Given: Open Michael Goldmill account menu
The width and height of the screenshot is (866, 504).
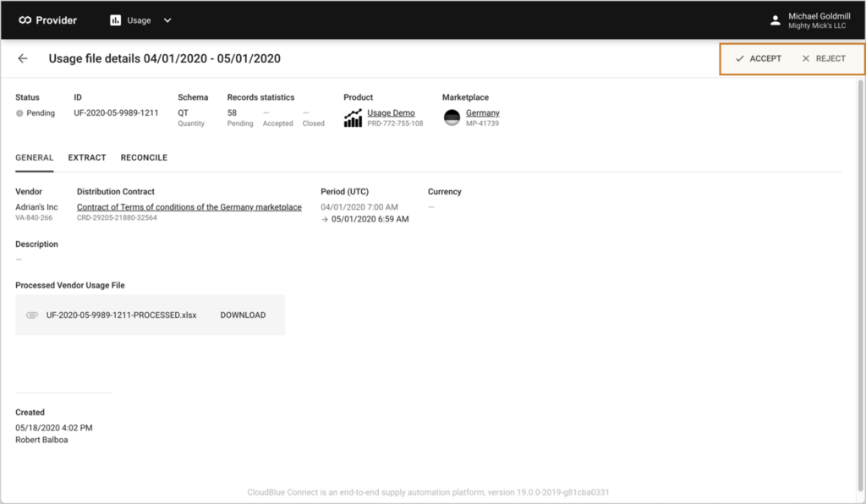Looking at the screenshot, I should point(819,20).
